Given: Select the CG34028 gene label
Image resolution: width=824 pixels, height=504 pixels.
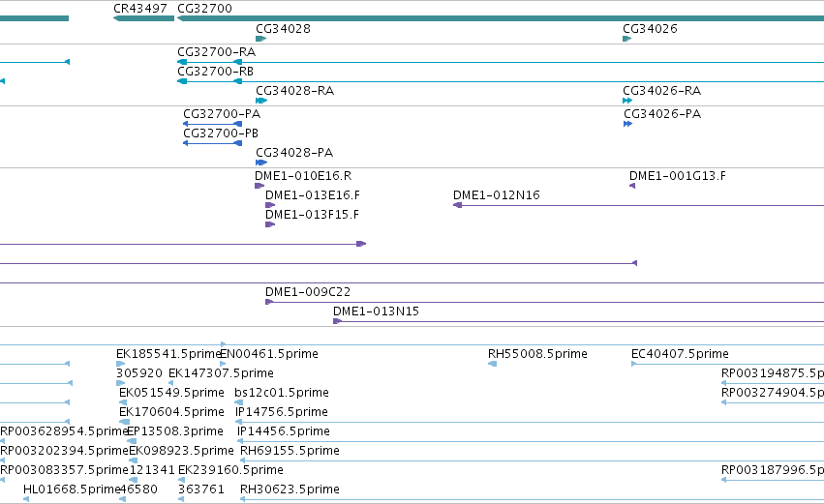Looking at the screenshot, I should (x=283, y=29).
